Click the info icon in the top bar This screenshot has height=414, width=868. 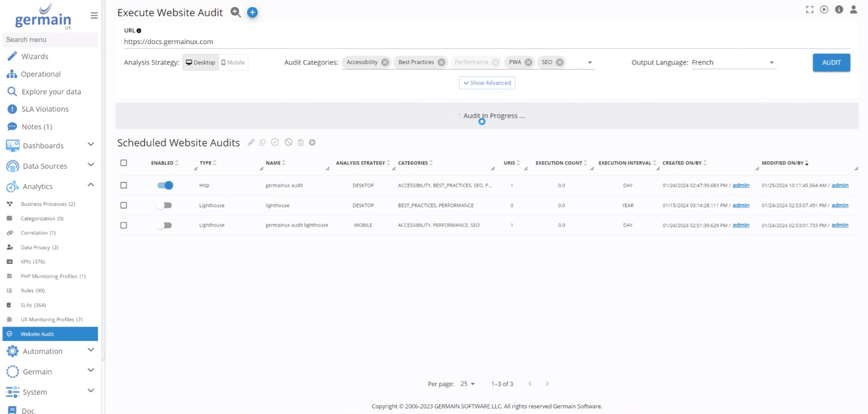839,10
